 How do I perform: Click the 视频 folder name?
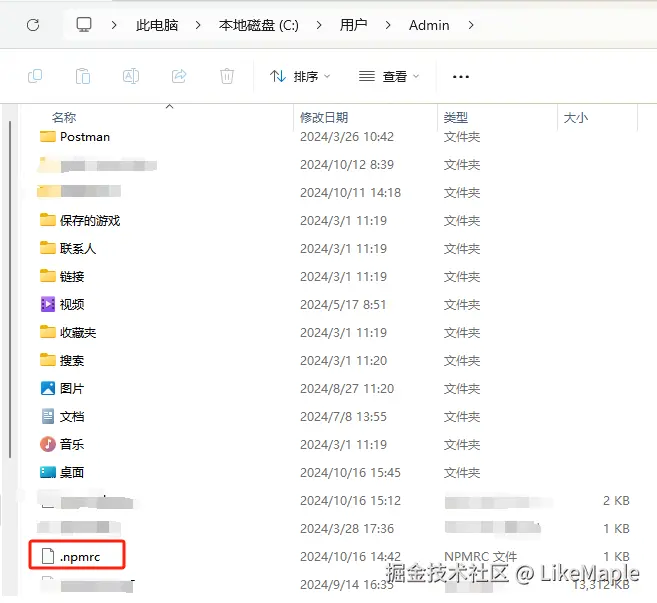tap(72, 305)
